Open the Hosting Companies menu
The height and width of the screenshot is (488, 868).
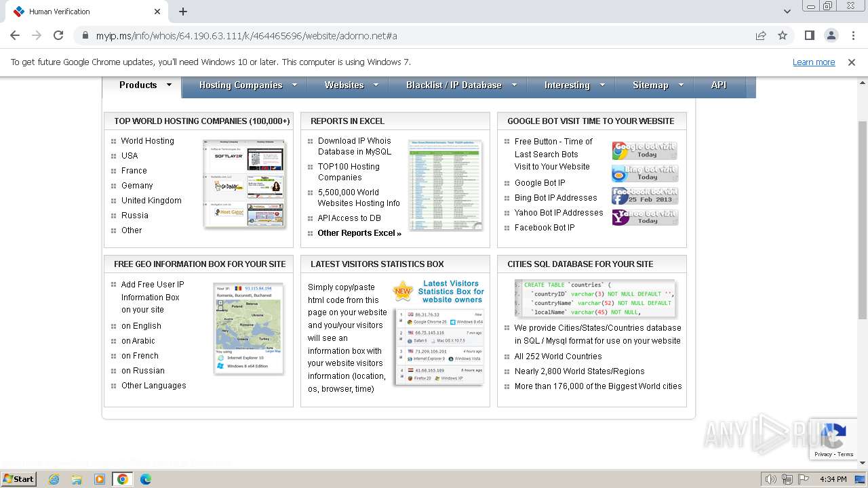[241, 85]
